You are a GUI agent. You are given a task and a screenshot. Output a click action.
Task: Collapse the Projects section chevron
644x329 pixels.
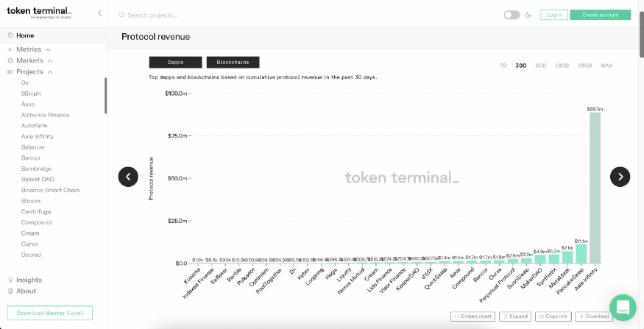(x=50, y=72)
